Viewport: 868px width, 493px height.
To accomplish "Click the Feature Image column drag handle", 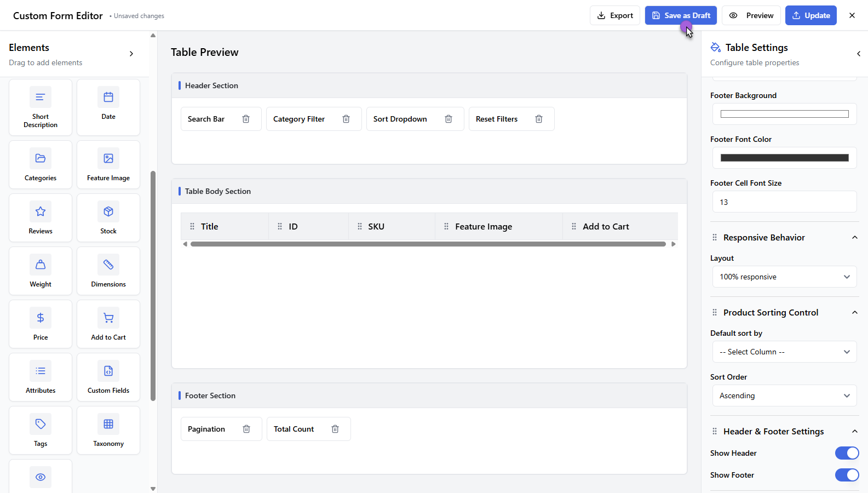I will click(446, 226).
